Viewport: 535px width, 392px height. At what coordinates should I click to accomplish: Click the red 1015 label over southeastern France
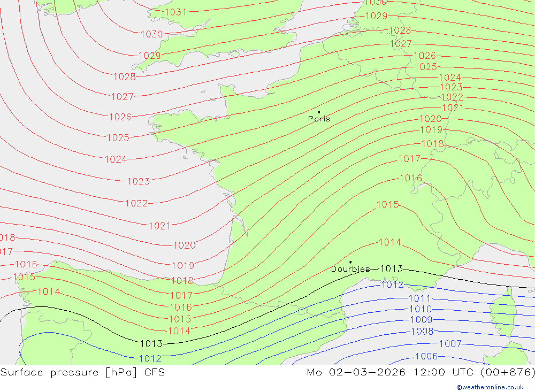pyautogui.click(x=387, y=204)
